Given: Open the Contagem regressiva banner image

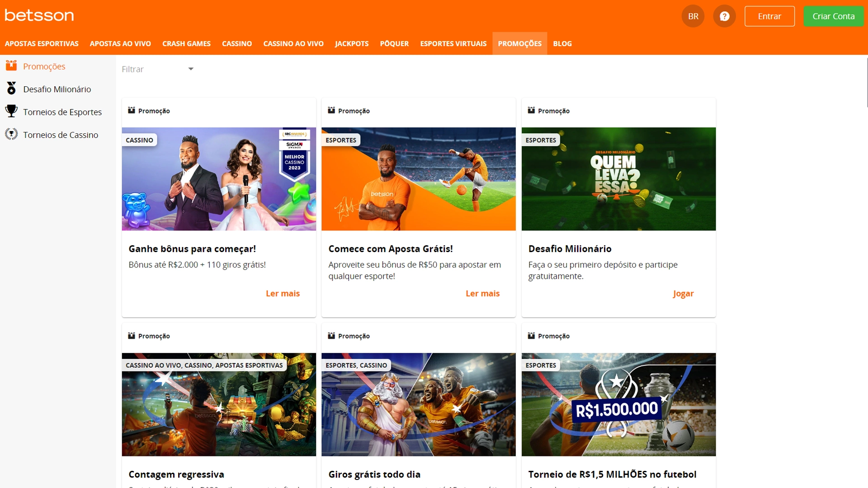Looking at the screenshot, I should (x=219, y=404).
